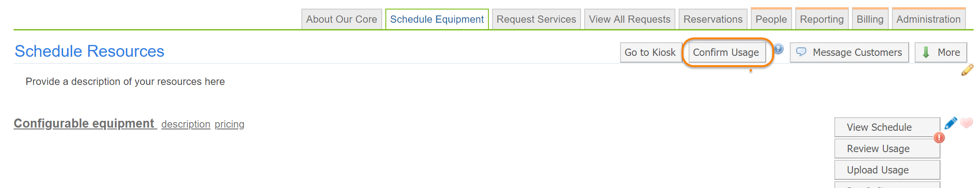
Task: Open the Administration tab
Action: pyautogui.click(x=928, y=20)
